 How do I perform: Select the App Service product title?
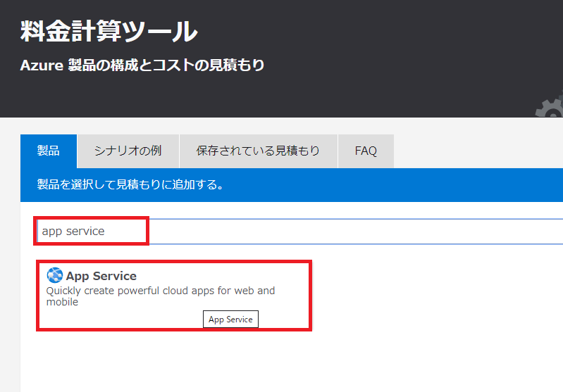101,276
